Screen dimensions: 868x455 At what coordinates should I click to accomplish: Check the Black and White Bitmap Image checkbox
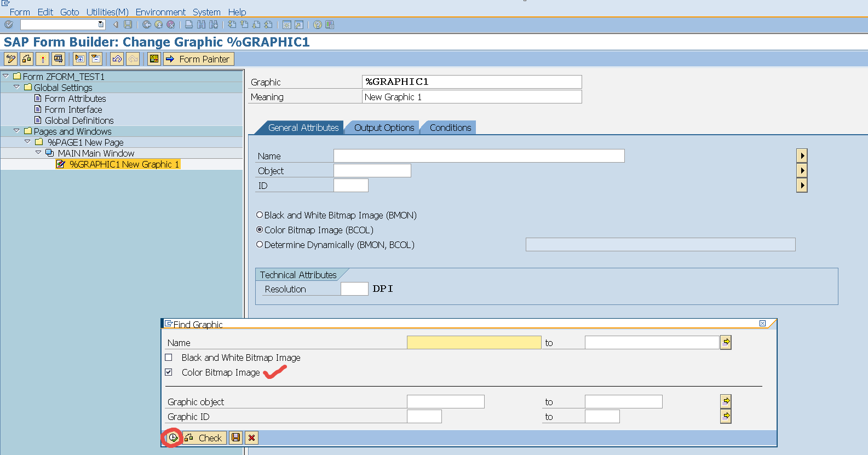169,358
